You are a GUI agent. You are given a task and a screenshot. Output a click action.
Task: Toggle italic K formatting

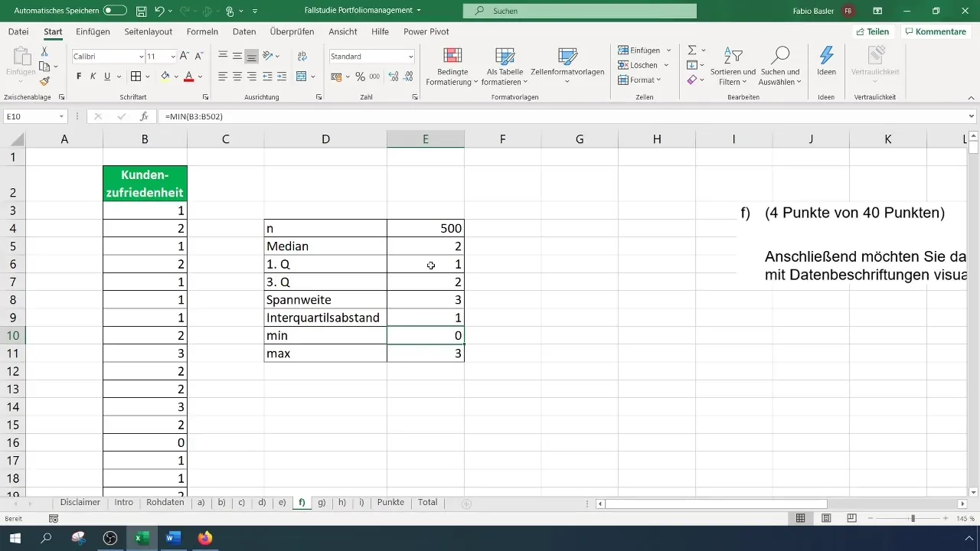[x=93, y=77]
